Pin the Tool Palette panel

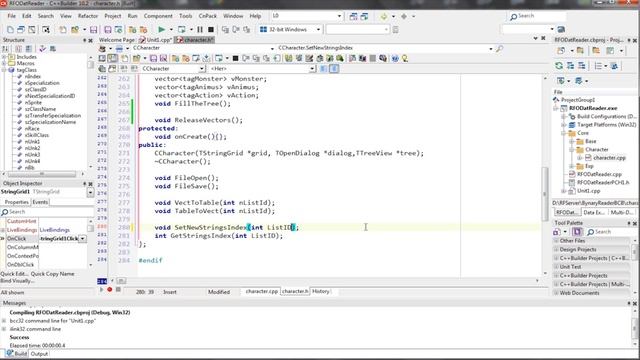629,223
